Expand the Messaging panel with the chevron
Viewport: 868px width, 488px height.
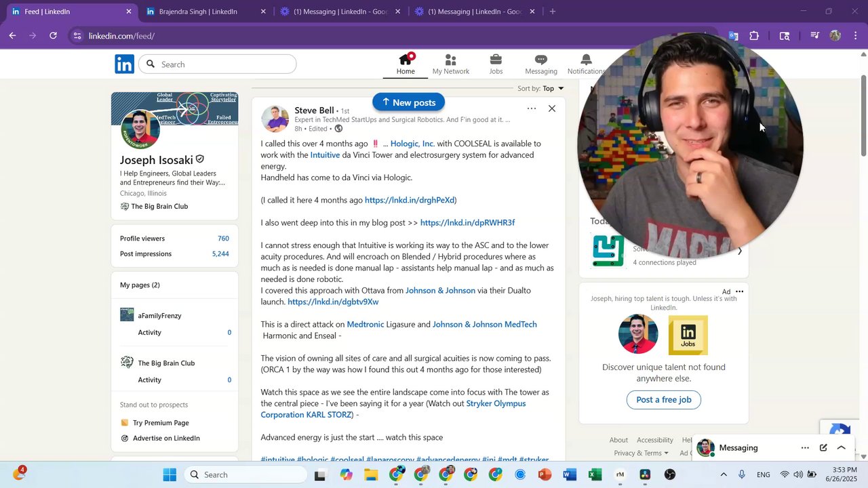[x=842, y=448]
